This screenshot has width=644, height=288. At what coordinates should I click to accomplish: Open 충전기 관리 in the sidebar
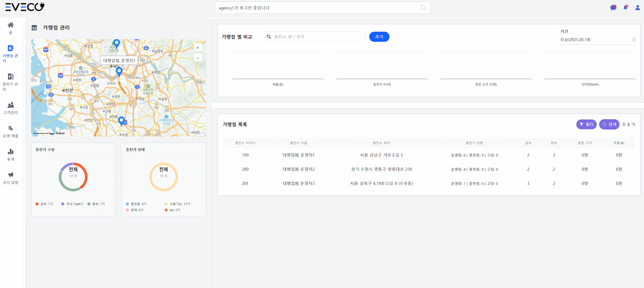click(10, 82)
